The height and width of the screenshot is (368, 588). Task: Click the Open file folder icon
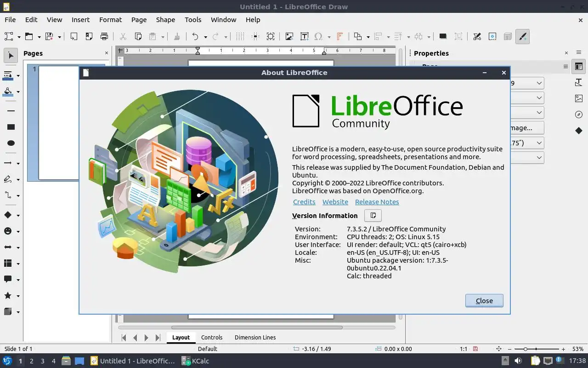(x=29, y=36)
